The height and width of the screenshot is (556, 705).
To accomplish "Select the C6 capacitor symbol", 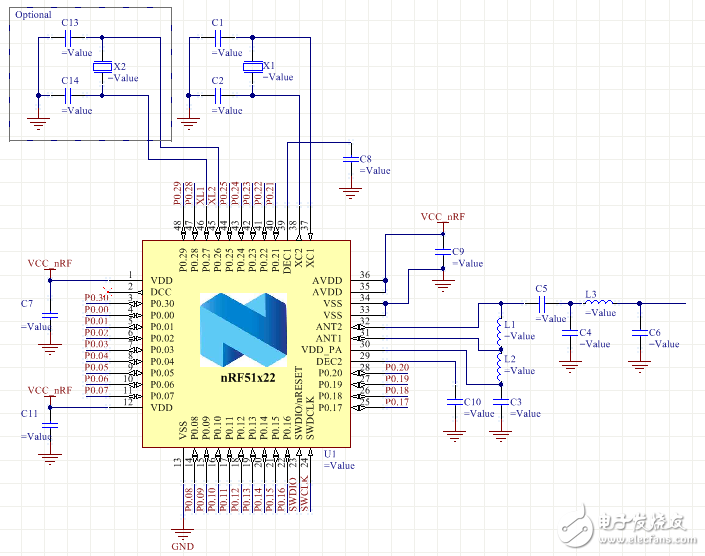I will point(640,333).
